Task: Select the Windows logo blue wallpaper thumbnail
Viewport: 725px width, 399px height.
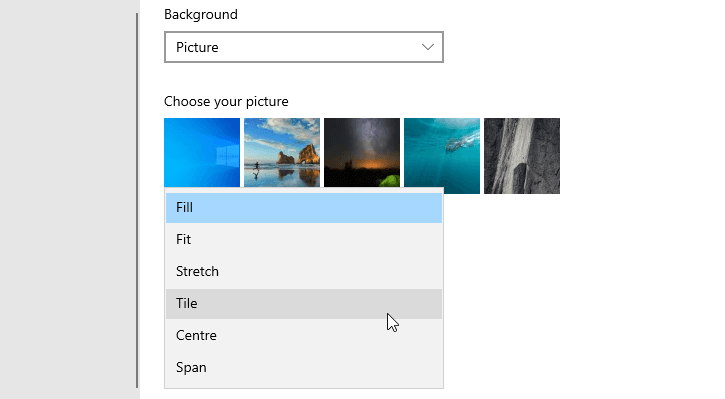Action: coord(202,153)
